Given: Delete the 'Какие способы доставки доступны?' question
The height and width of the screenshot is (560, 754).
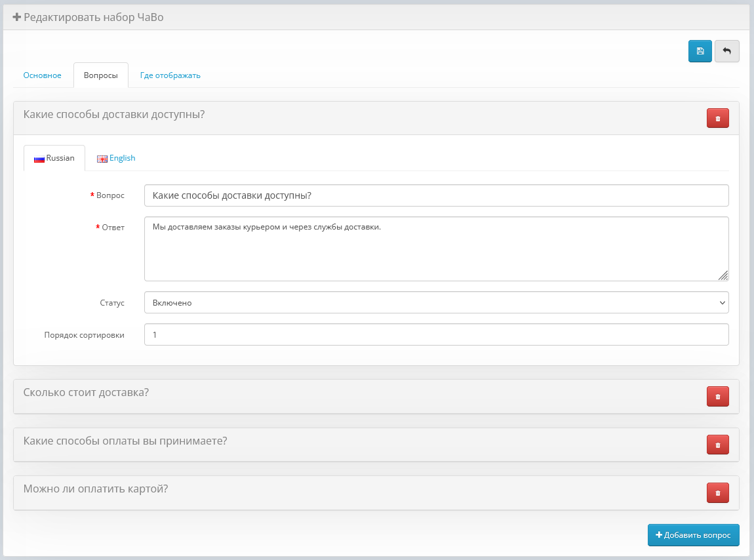Looking at the screenshot, I should 717,119.
